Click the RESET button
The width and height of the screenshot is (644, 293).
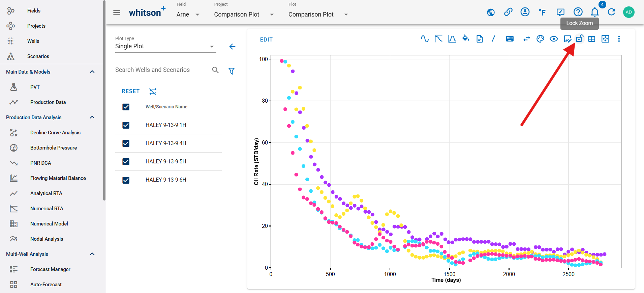coord(131,91)
